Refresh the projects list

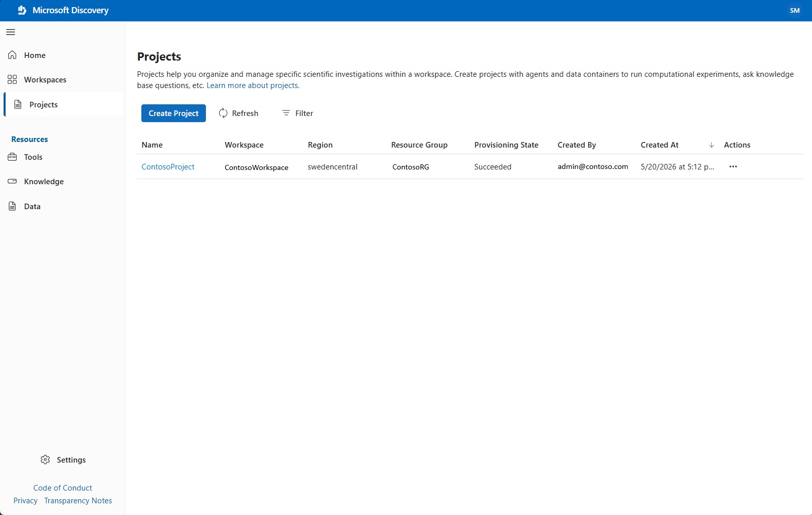(238, 113)
